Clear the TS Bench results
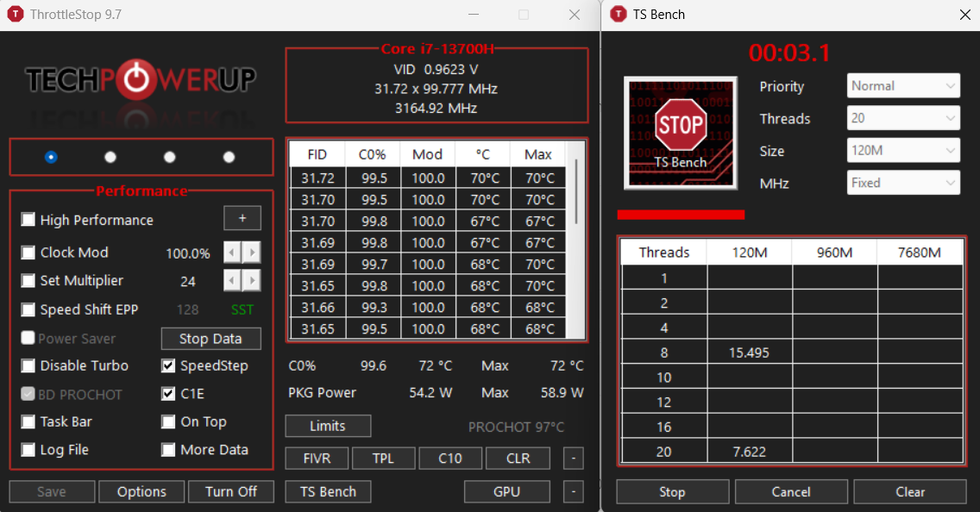The height and width of the screenshot is (512, 980). pyautogui.click(x=910, y=492)
